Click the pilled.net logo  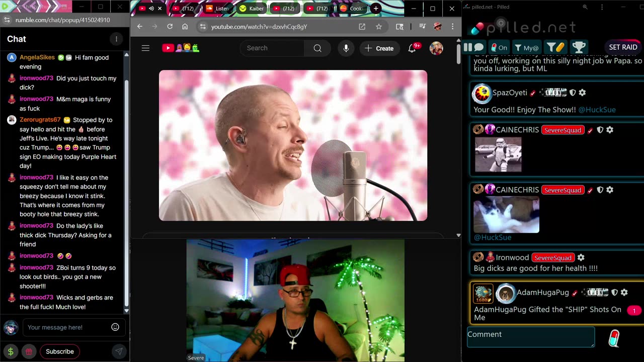pyautogui.click(x=523, y=27)
